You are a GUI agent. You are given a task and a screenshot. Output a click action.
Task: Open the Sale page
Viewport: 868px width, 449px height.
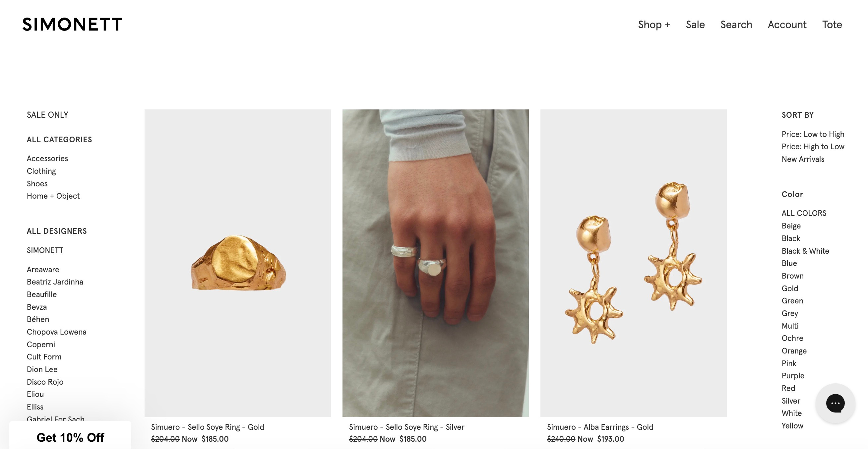[x=695, y=25]
